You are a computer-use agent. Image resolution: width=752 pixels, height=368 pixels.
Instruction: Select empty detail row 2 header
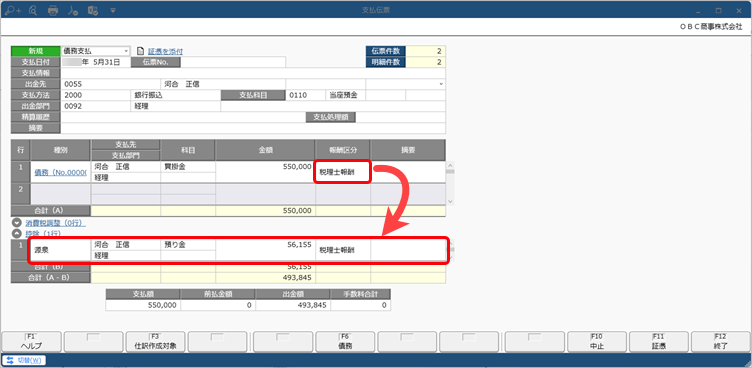(21, 194)
